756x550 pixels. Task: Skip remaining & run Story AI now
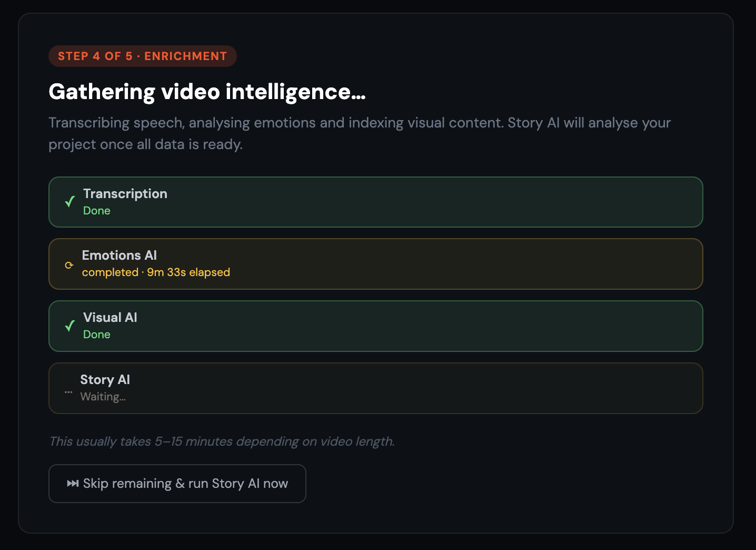pyautogui.click(x=177, y=484)
